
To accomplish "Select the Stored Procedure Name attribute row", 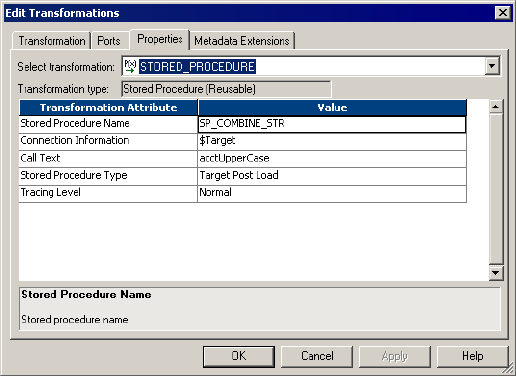I will [108, 124].
